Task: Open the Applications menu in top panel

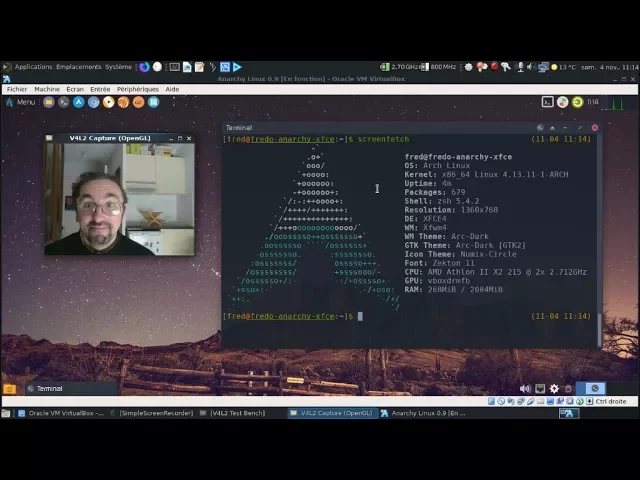Action: coord(33,67)
